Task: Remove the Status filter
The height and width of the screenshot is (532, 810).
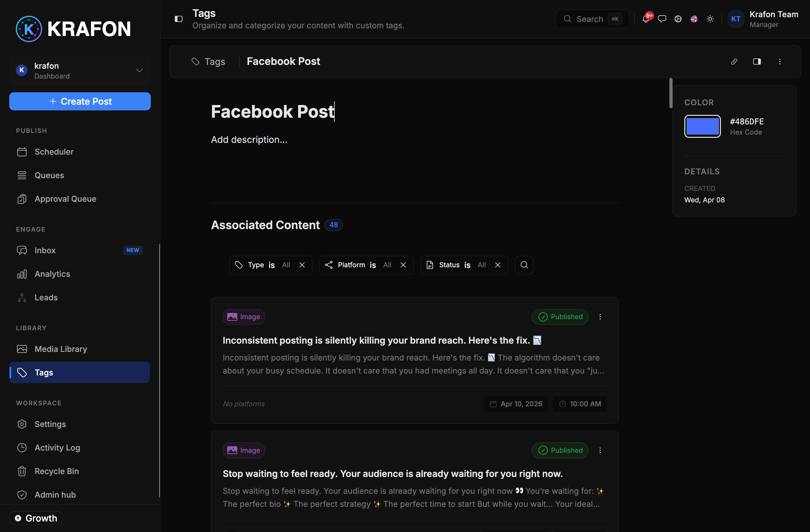Action: click(x=498, y=265)
